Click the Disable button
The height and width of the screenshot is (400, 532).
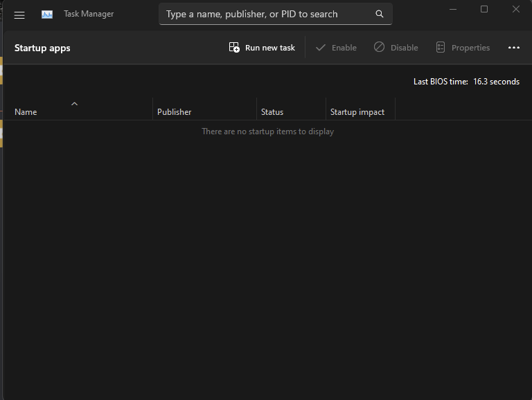(x=396, y=48)
